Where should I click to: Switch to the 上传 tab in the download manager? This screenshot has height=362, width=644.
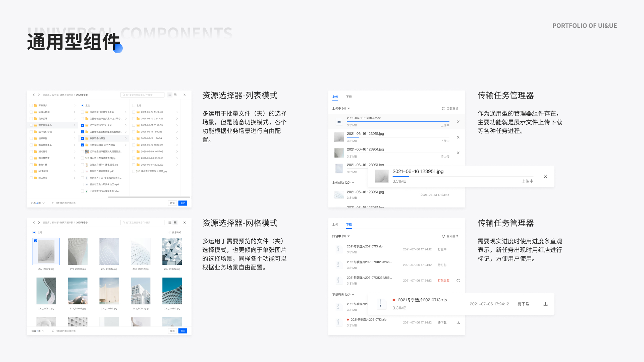pyautogui.click(x=335, y=224)
